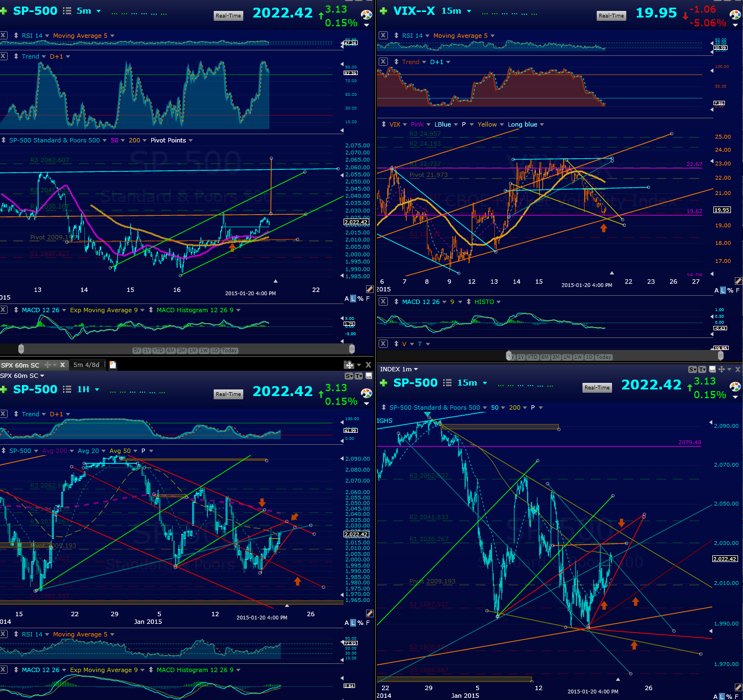743x700 pixels.
Task: Select 6M range in VIX chart
Action: click(545, 357)
